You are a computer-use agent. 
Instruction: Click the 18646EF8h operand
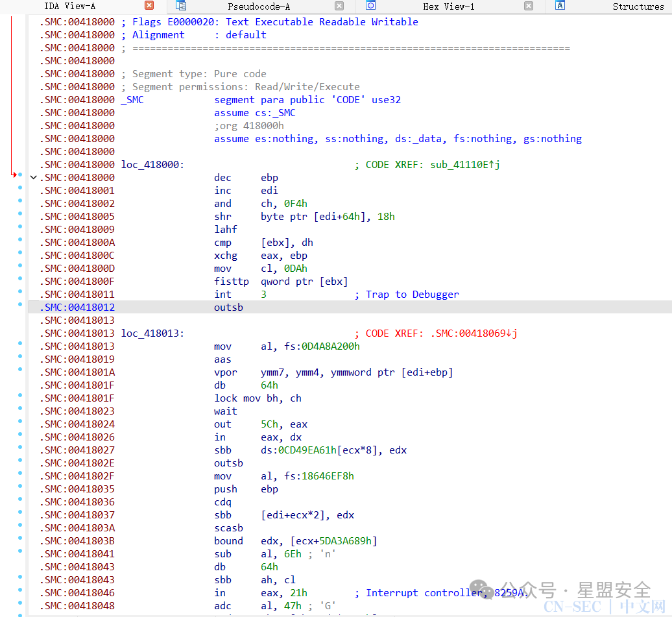click(x=328, y=476)
